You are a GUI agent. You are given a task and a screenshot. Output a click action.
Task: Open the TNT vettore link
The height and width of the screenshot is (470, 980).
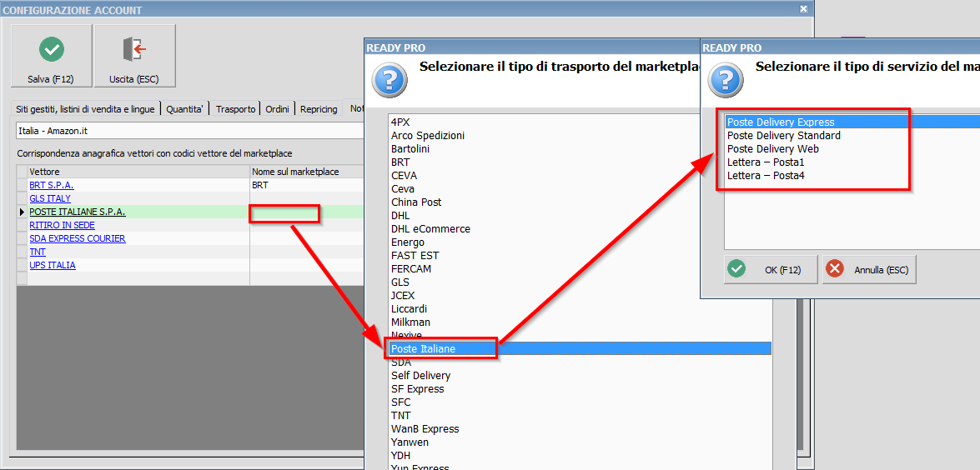pos(38,252)
